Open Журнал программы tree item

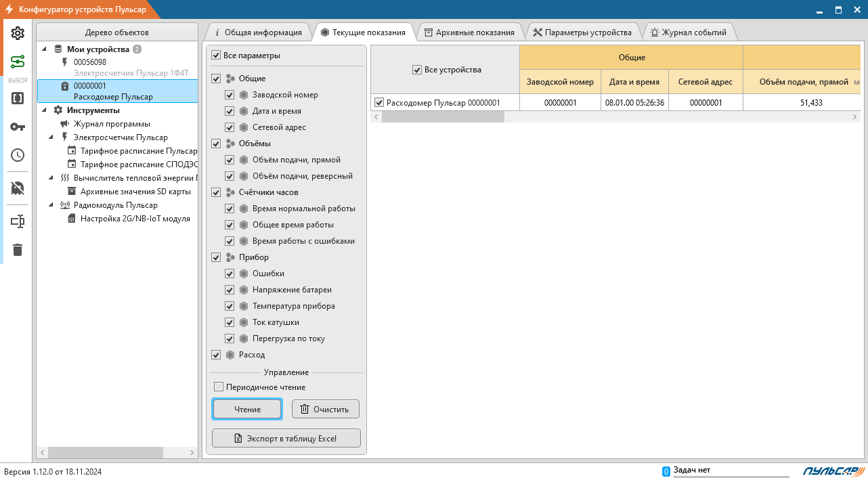tap(112, 124)
